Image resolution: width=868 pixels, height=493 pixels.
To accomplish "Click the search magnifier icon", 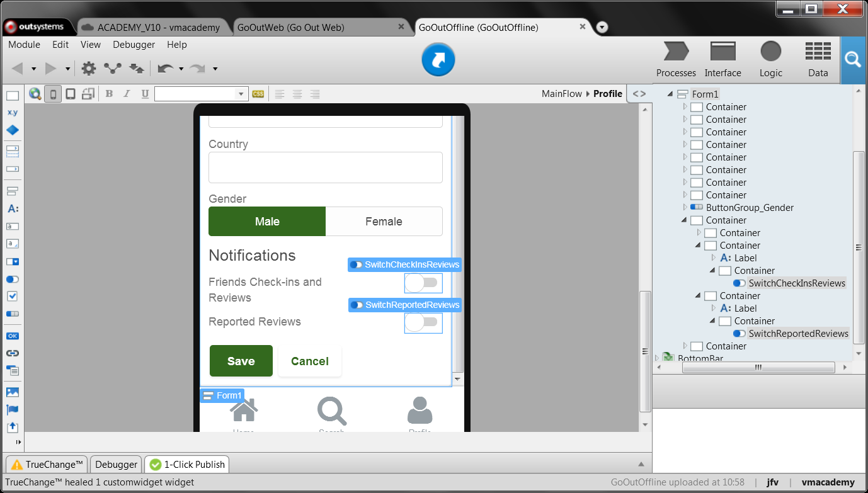I will click(x=853, y=60).
